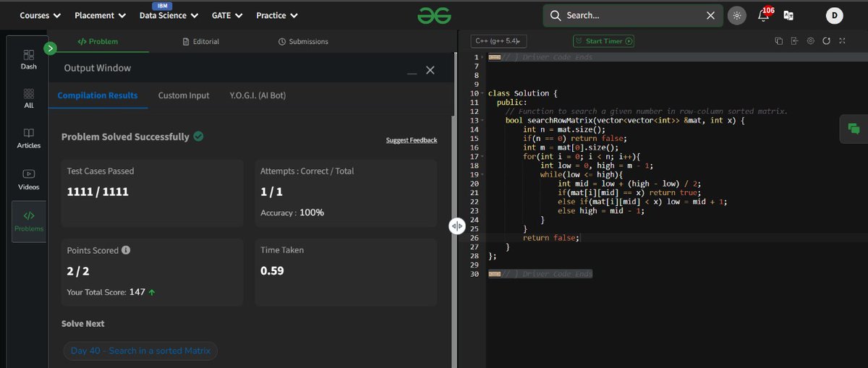Select the Custom Input tab
Image resolution: width=868 pixels, height=368 pixels.
coord(184,95)
